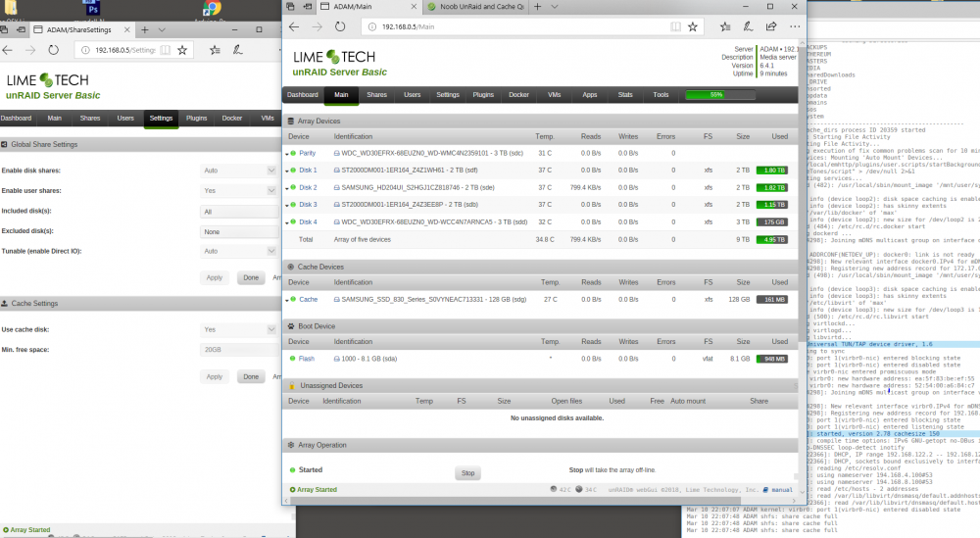980x538 pixels.
Task: Open reading view in ADAM/Main address bar
Action: coord(675,26)
